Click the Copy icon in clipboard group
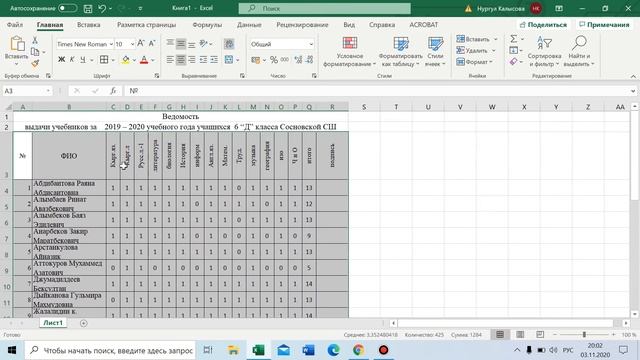The width and height of the screenshot is (640, 360). (x=35, y=52)
